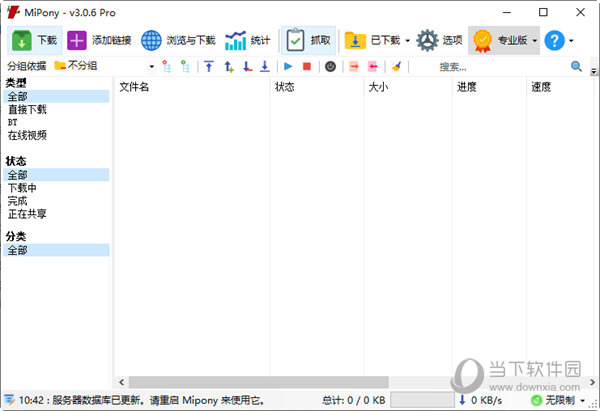Open the 统计 statistics chart
The height and width of the screenshot is (411, 600).
tap(247, 40)
